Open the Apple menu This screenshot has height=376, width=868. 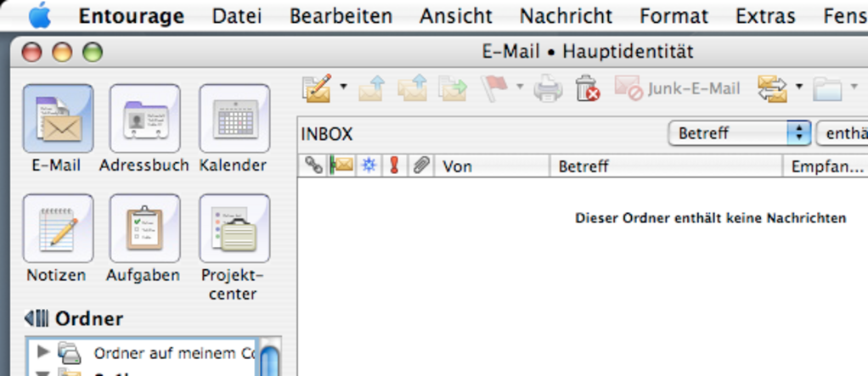point(40,15)
